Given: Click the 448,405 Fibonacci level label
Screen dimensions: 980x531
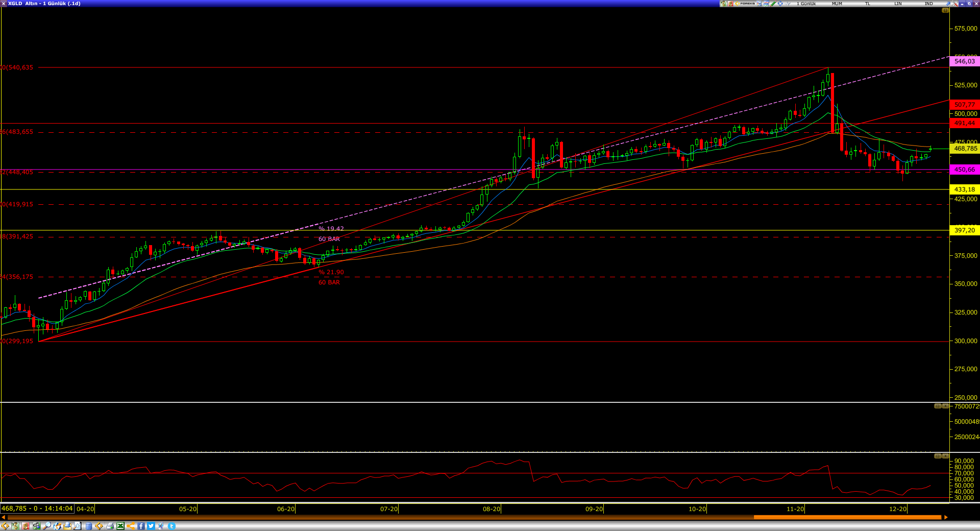Looking at the screenshot, I should [17, 172].
